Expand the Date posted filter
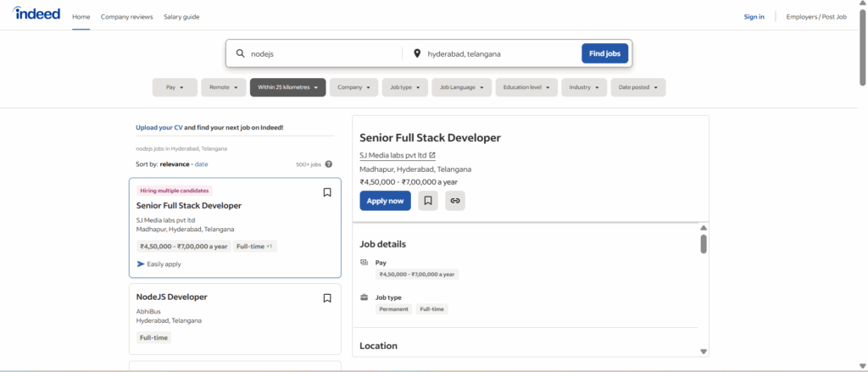This screenshot has width=868, height=372. pyautogui.click(x=638, y=87)
